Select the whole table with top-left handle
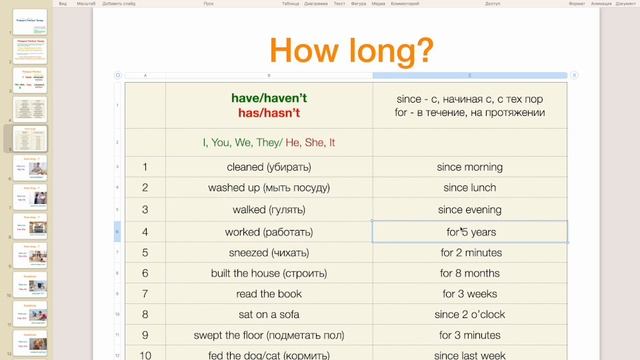This screenshot has width=640, height=360. pyautogui.click(x=118, y=75)
